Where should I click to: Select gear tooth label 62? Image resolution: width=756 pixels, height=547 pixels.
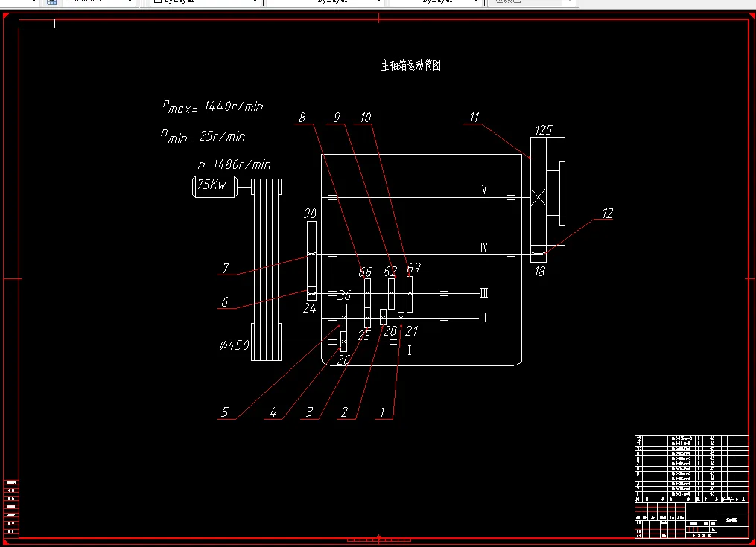[x=390, y=272]
